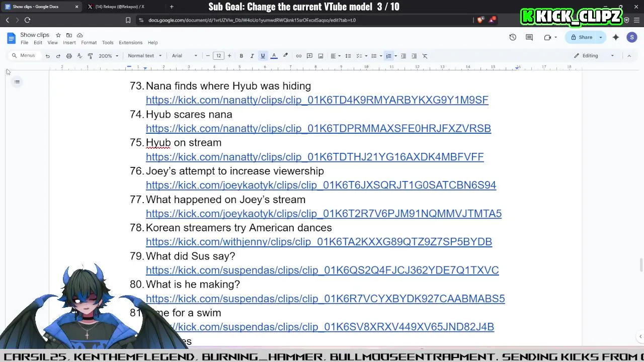The image size is (644, 362).
Task: Open the checklist options arrow
Action: (366, 56)
